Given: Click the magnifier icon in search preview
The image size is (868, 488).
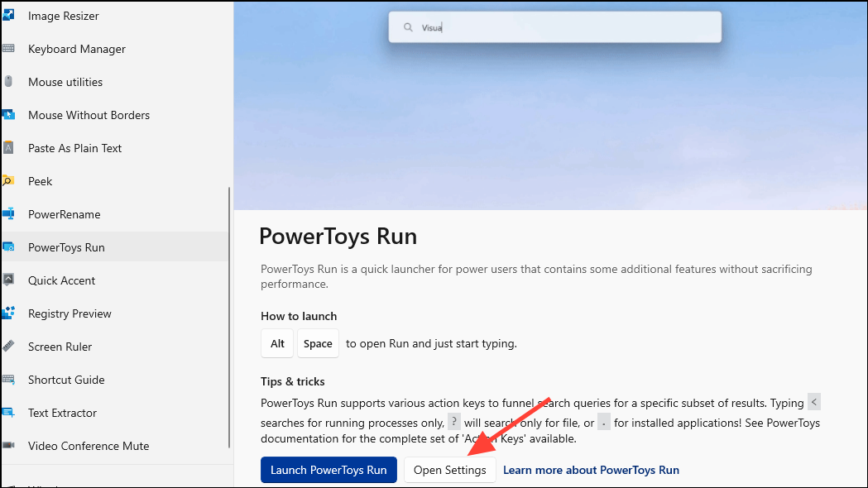Looking at the screenshot, I should (x=408, y=27).
